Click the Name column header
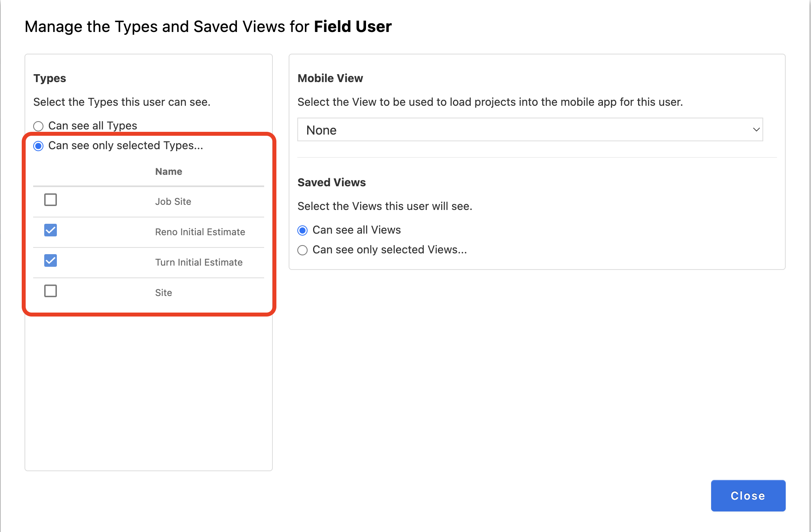 point(169,172)
